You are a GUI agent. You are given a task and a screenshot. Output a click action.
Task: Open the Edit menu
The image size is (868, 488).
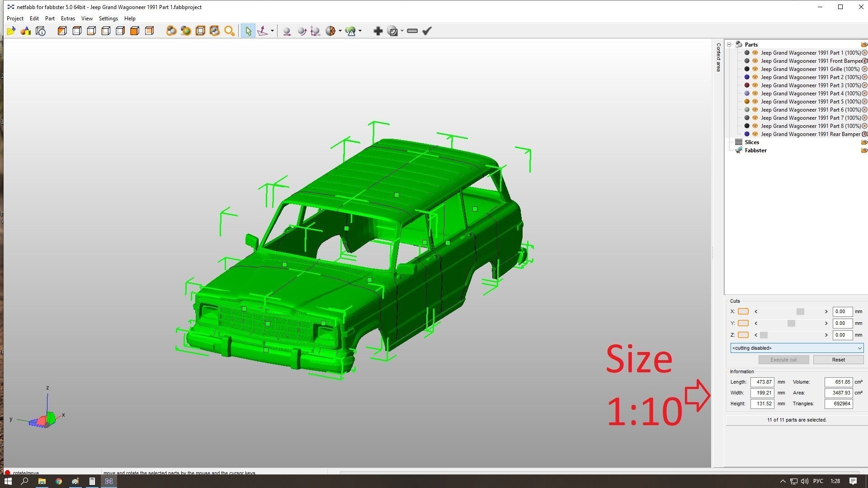click(x=34, y=19)
